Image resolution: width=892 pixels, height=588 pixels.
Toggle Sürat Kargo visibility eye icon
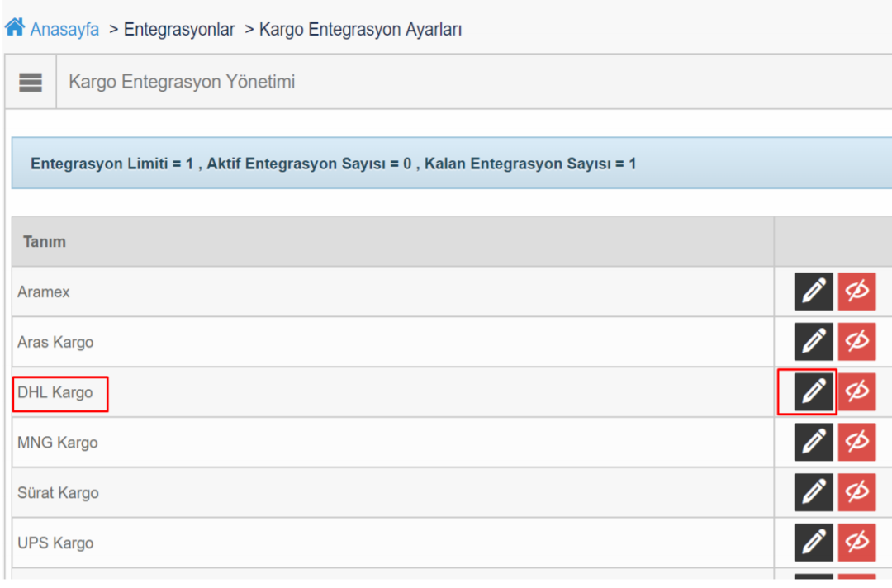[x=856, y=492]
